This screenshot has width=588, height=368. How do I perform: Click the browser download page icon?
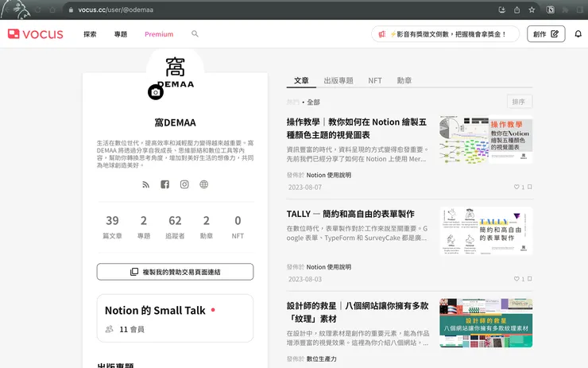click(501, 10)
